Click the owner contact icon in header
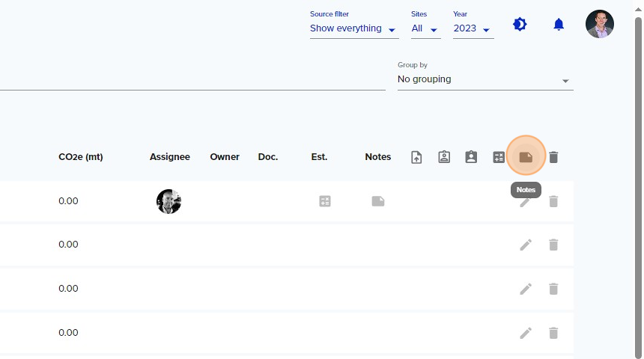 click(x=471, y=157)
